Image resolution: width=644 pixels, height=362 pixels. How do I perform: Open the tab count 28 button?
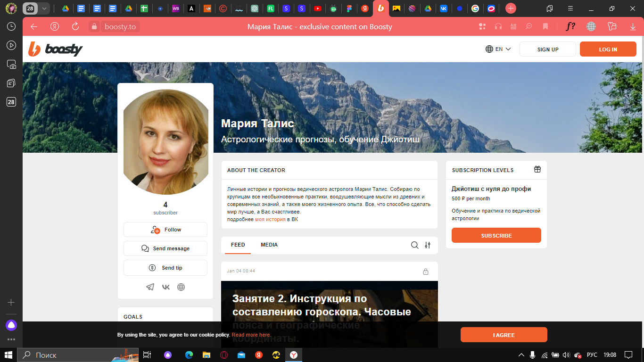pyautogui.click(x=30, y=8)
